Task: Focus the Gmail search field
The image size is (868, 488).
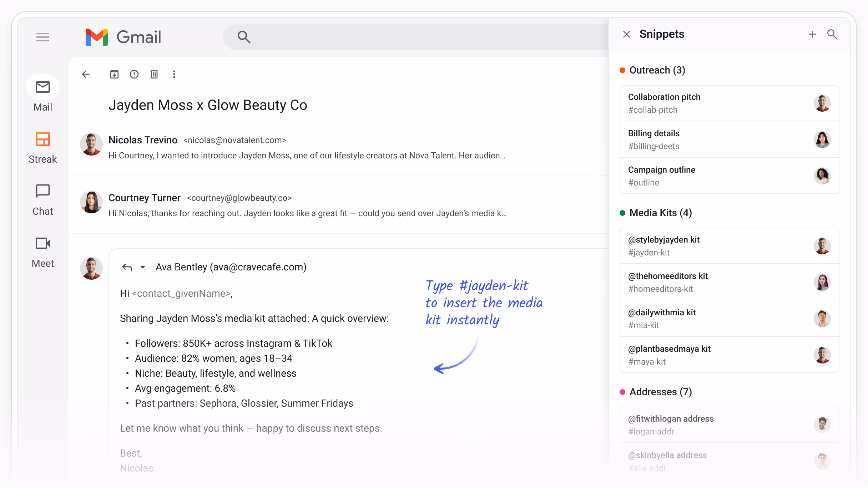Action: tap(416, 37)
